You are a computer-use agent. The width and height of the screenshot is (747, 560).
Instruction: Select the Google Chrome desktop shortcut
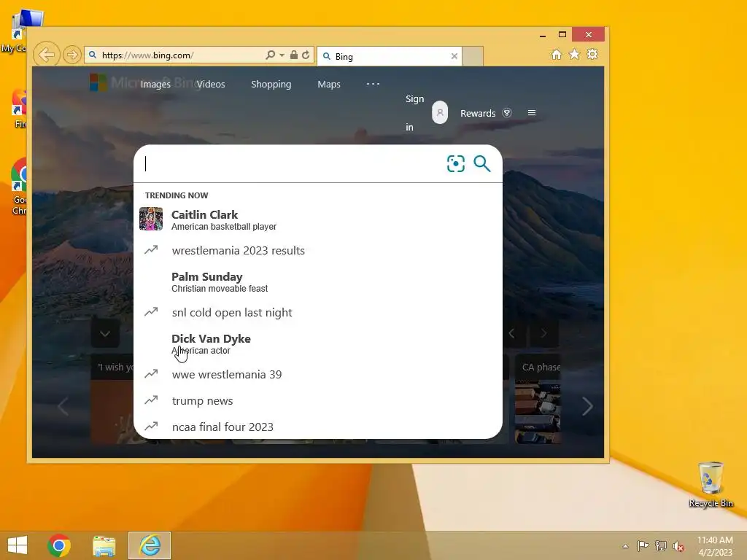point(19,186)
